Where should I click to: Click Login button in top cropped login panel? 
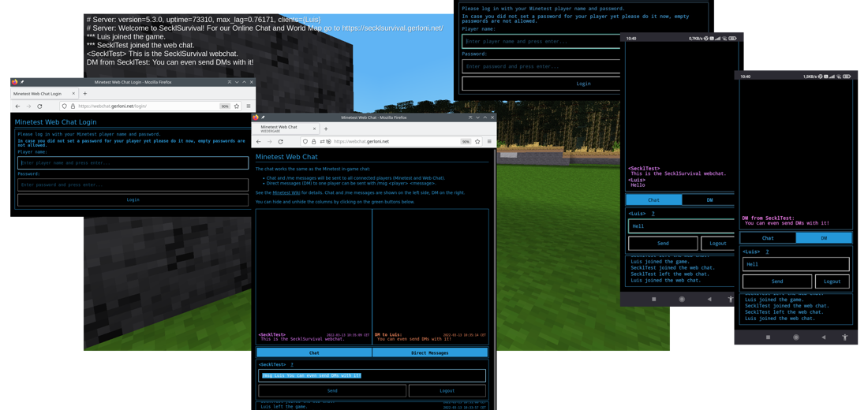(x=541, y=84)
